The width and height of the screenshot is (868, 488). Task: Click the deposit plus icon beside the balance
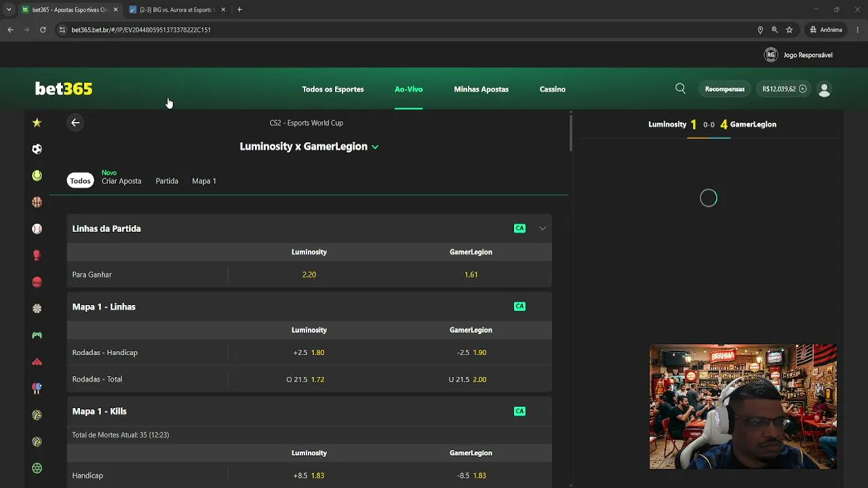803,89
